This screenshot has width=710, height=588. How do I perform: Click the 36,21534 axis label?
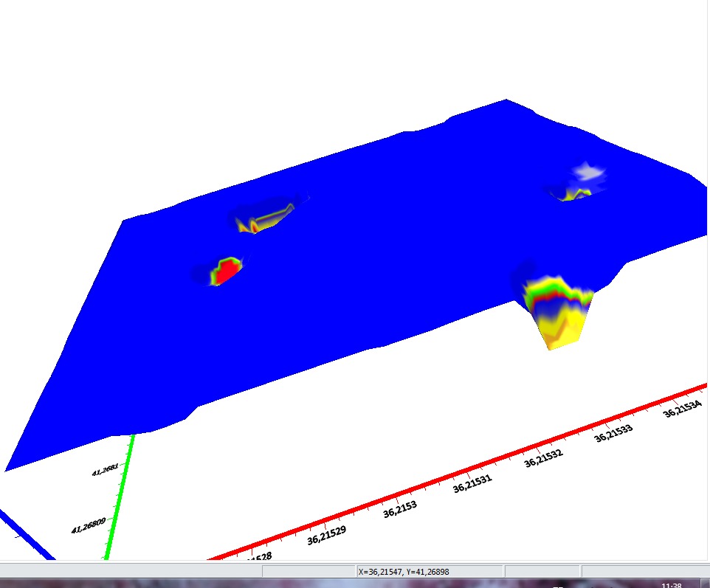coord(681,407)
